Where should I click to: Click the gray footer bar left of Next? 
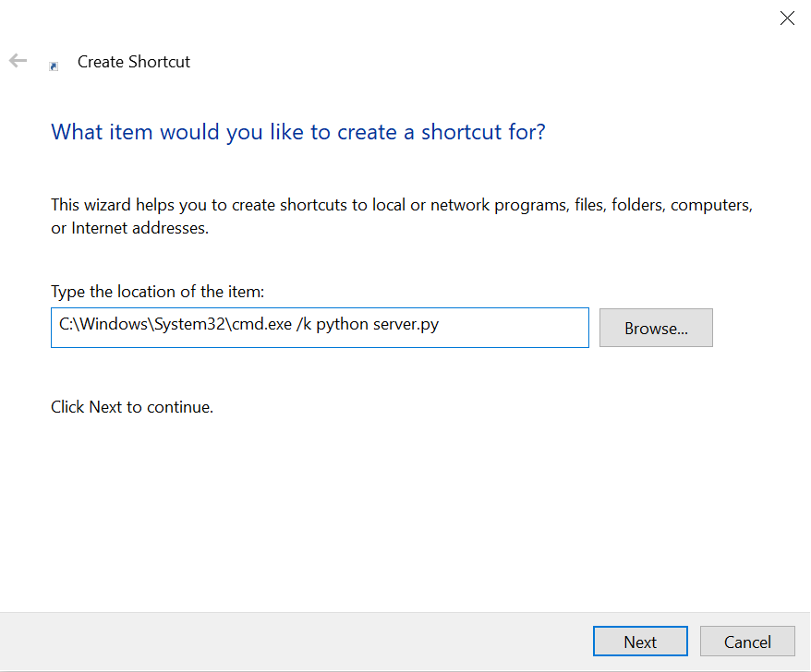coord(295,642)
